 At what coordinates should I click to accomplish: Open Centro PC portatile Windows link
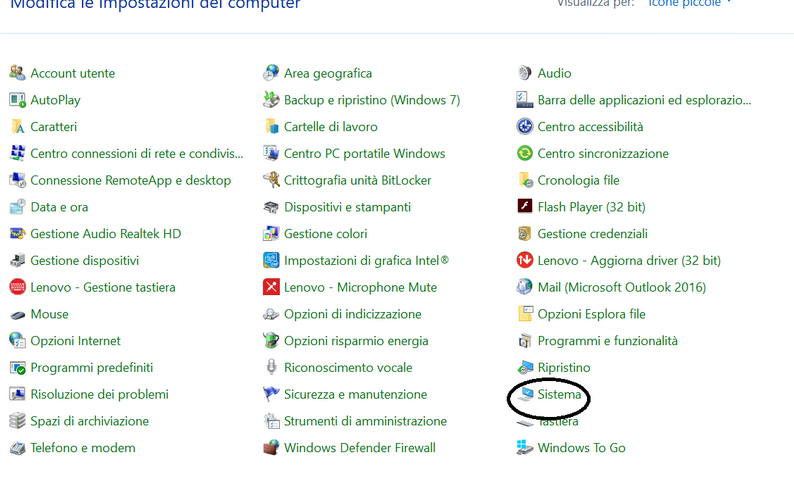[x=365, y=153]
